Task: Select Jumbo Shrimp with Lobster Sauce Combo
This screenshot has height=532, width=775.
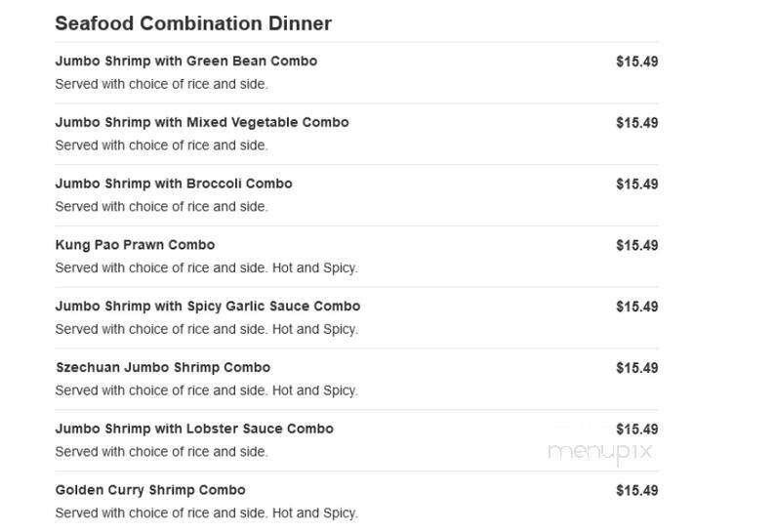Action: point(194,429)
